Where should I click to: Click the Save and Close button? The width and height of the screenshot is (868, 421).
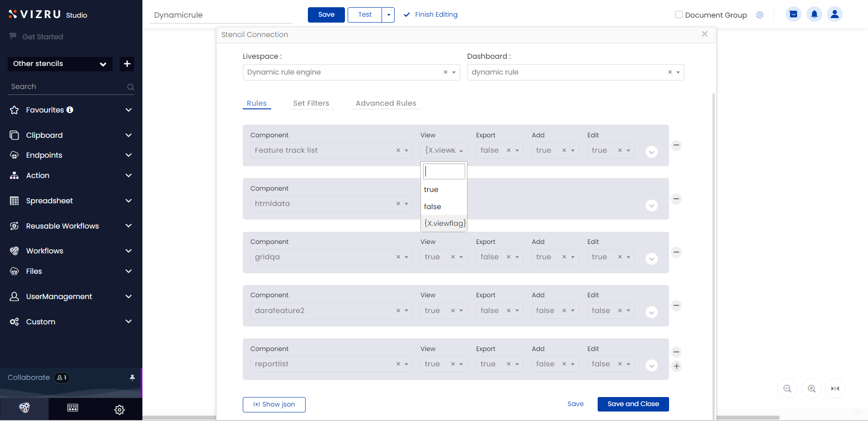point(633,404)
